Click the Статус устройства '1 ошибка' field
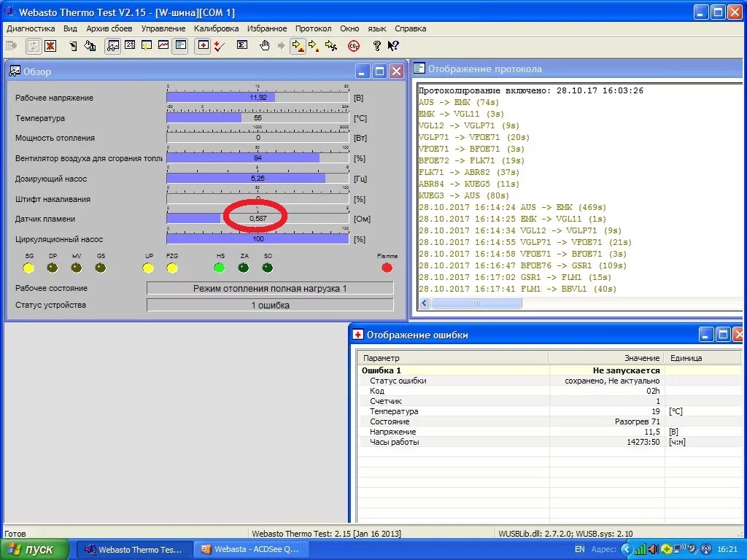 270,306
